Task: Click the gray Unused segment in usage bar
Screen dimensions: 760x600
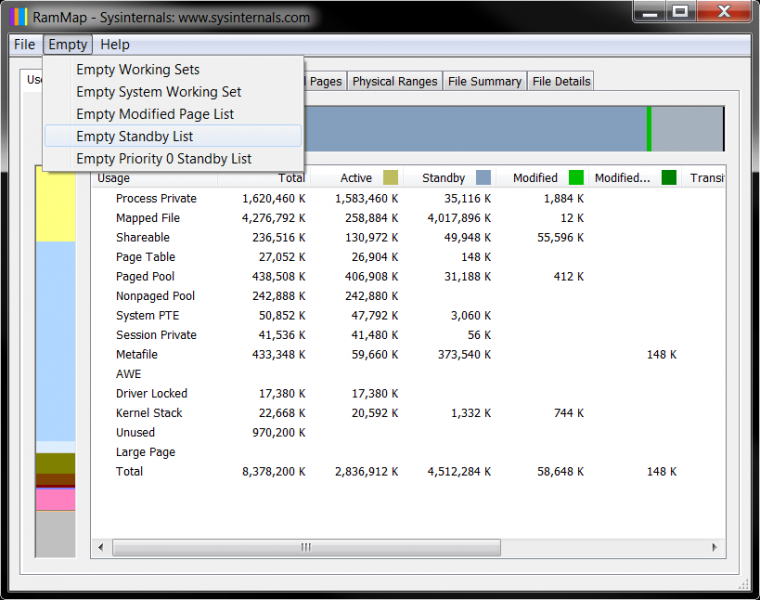Action: (x=56, y=534)
